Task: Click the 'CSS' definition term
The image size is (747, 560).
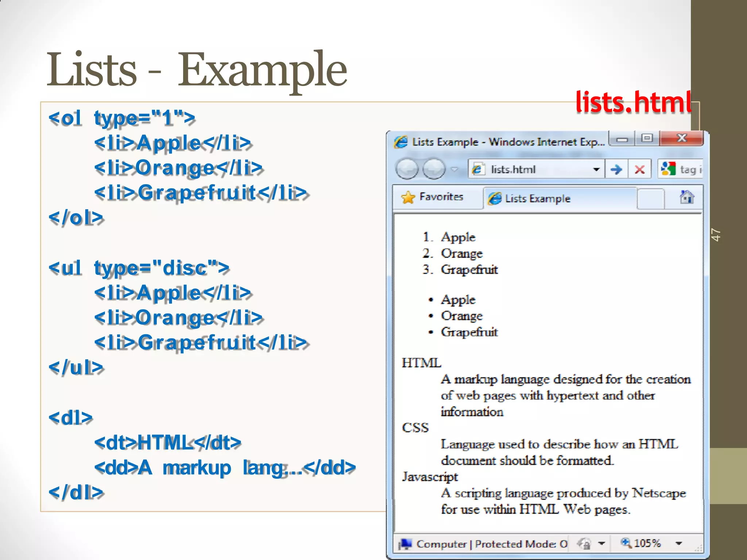Action: click(x=415, y=428)
